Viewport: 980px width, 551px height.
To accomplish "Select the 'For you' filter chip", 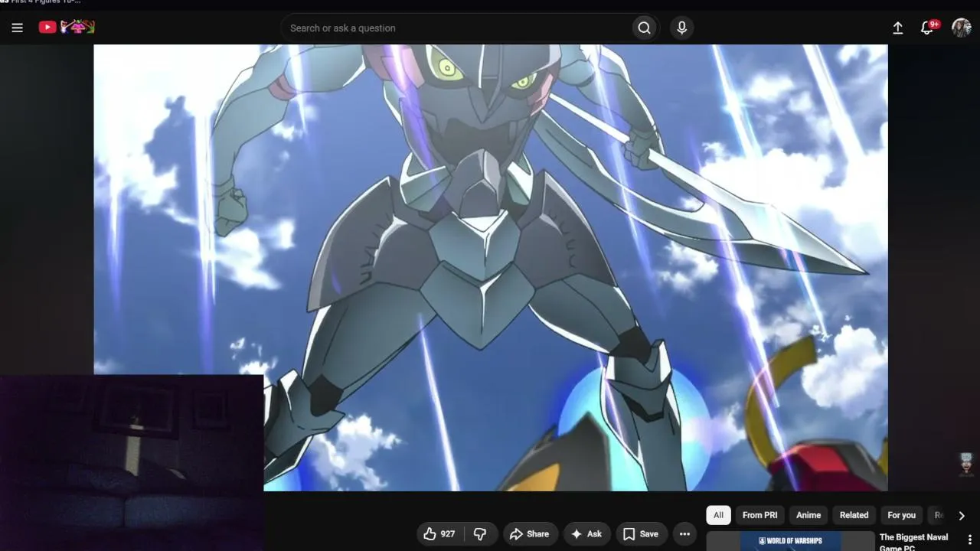I will point(901,515).
